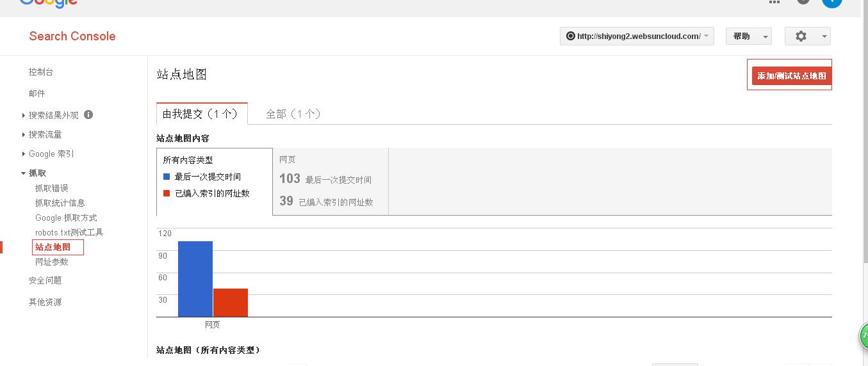
Task: Open the Google account avatar
Action: (x=832, y=2)
